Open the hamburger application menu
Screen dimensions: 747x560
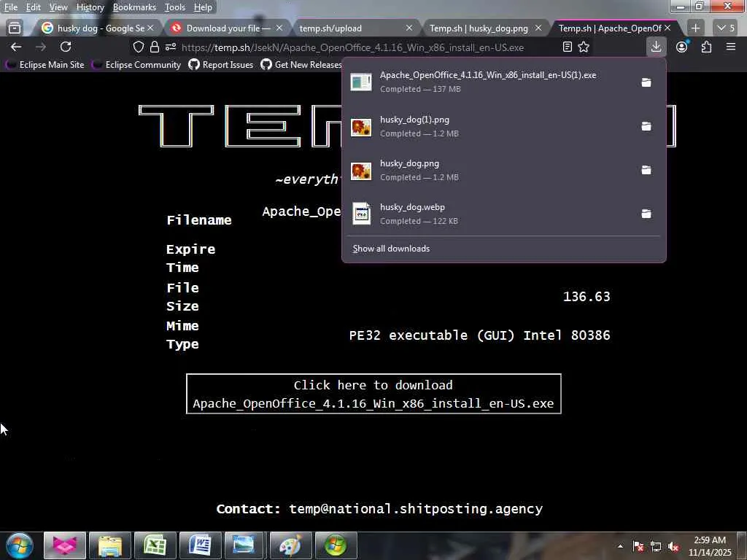(x=731, y=47)
